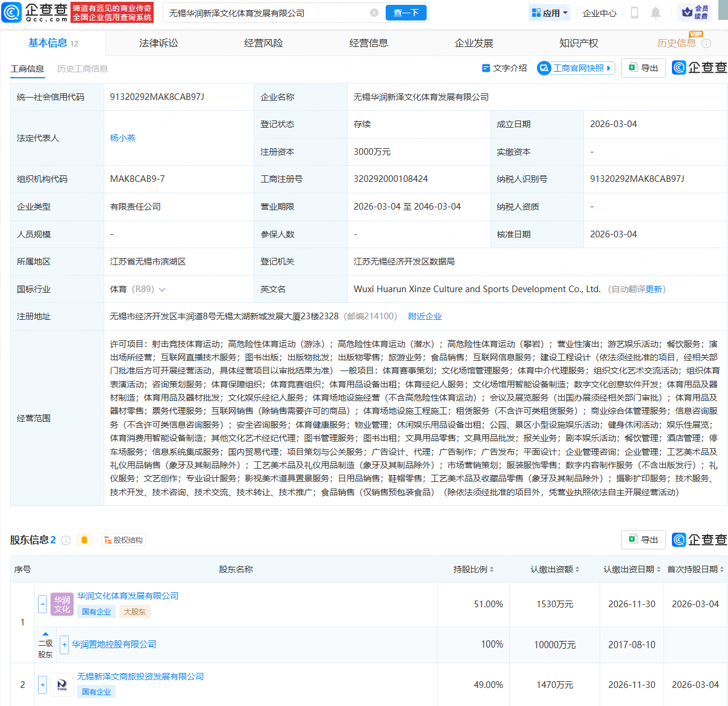Click the Qichacha logo in the header

(x=35, y=12)
